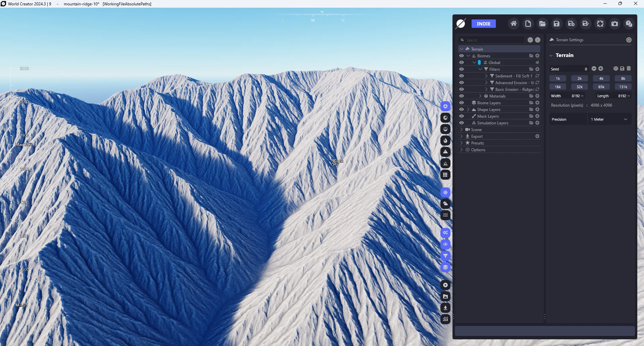Screen dimensions: 644x346
Task: Toggle visibility of Simulation Layers
Action: click(x=462, y=123)
